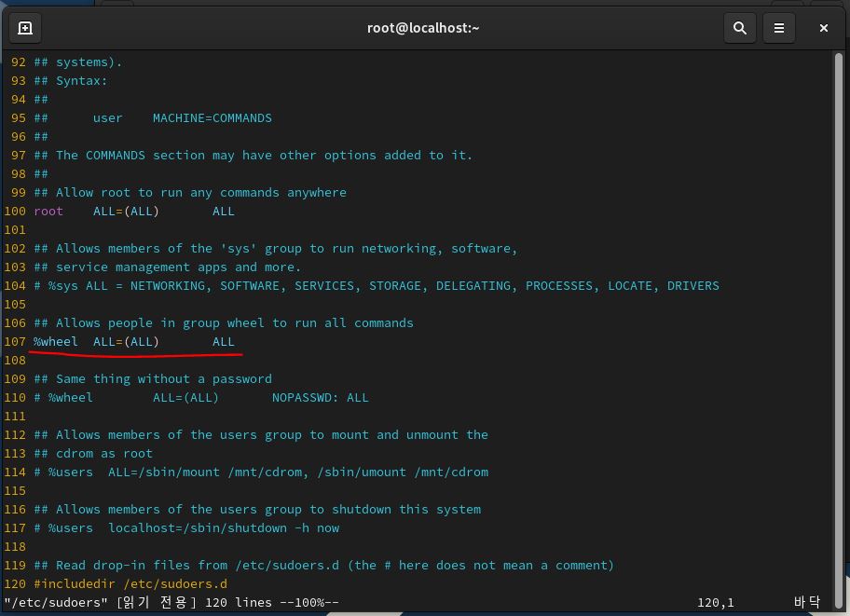The height and width of the screenshot is (616, 850).
Task: Click the word 'user' on line 95
Action: point(107,118)
